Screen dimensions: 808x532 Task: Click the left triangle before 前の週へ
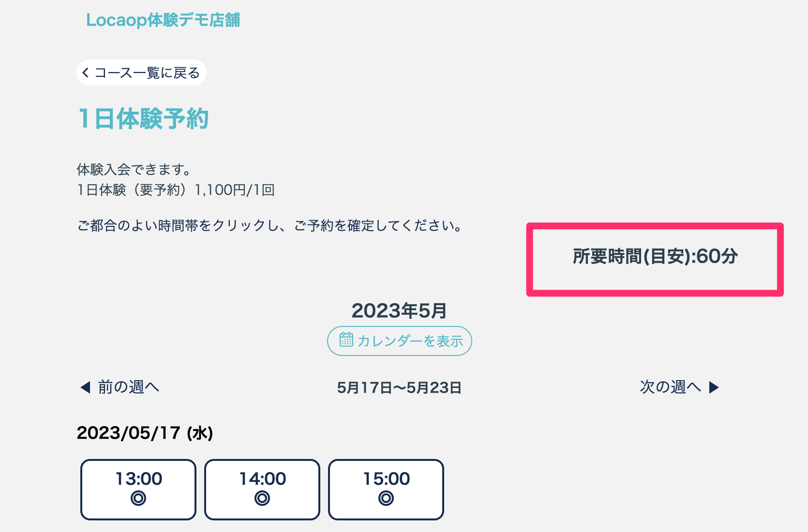(86, 387)
